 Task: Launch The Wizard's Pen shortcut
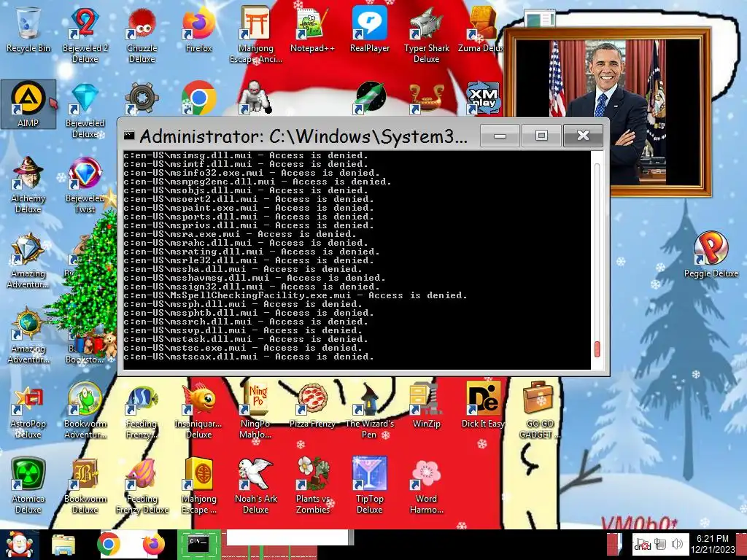pos(370,411)
